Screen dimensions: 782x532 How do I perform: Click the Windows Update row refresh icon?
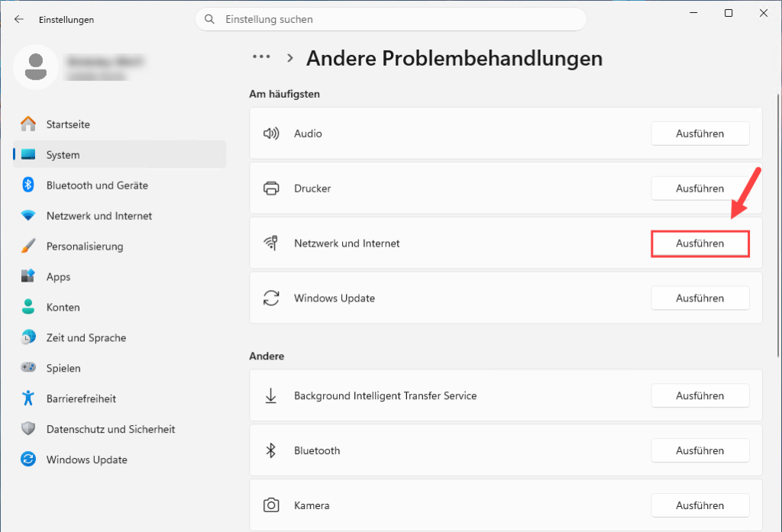pos(271,298)
